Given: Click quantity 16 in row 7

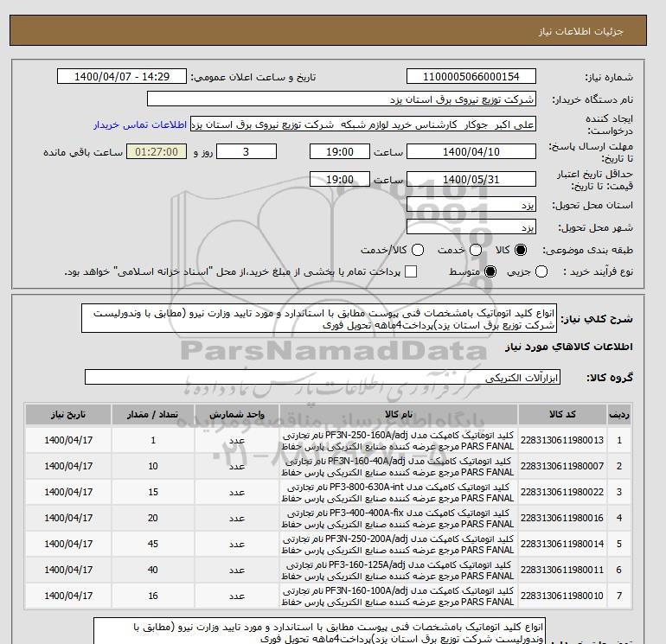Looking at the screenshot, I should (x=153, y=596).
